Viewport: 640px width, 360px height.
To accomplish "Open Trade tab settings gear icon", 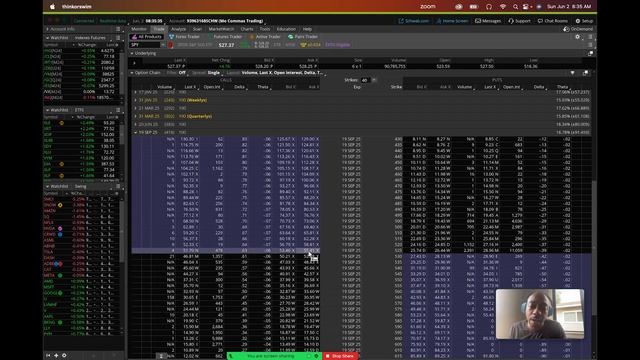I will pos(577,37).
